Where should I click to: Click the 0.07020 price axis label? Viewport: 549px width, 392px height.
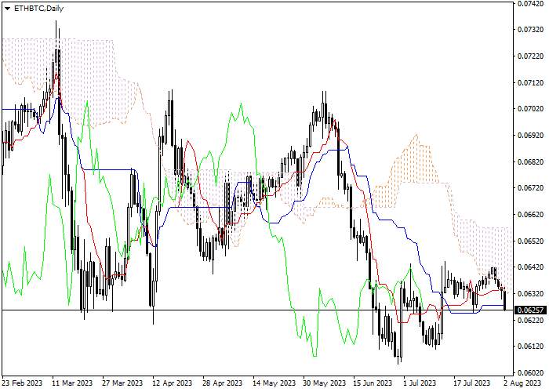click(531, 109)
